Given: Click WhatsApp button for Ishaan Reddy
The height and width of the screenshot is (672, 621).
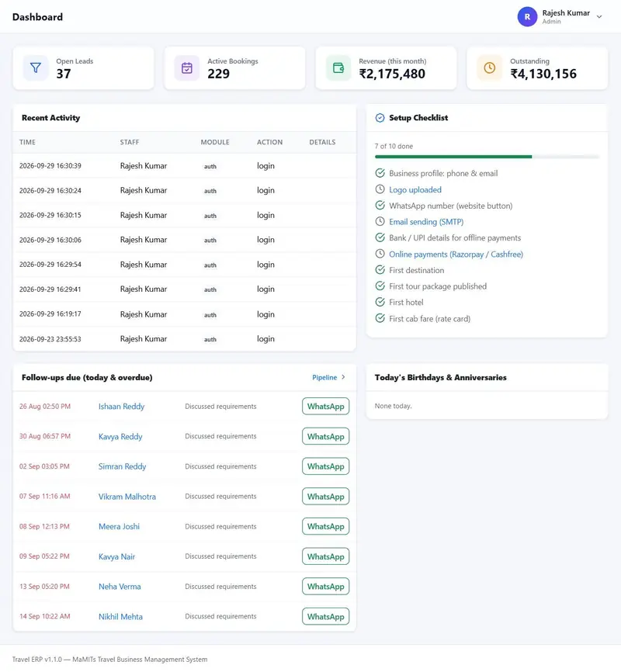Looking at the screenshot, I should click(x=325, y=407).
